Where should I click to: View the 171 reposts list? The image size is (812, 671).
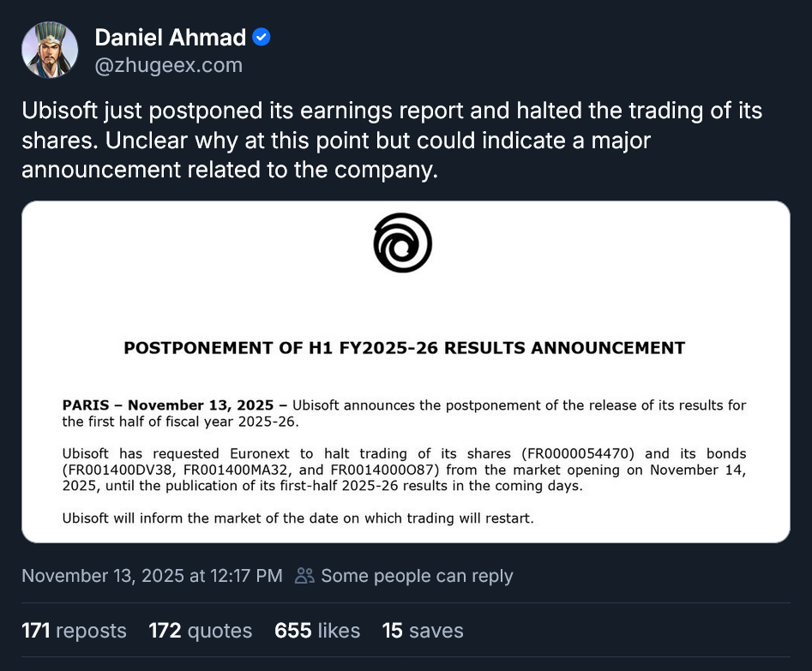74,630
